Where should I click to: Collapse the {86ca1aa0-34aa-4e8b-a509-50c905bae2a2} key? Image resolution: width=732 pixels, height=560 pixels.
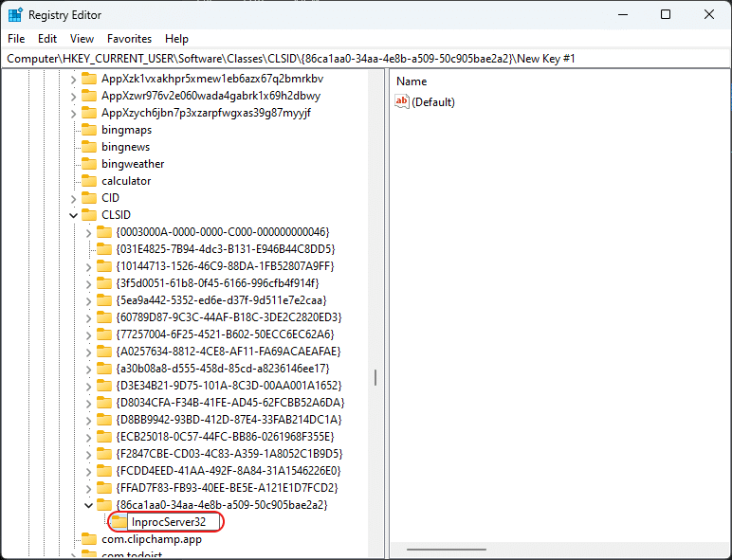[89, 505]
